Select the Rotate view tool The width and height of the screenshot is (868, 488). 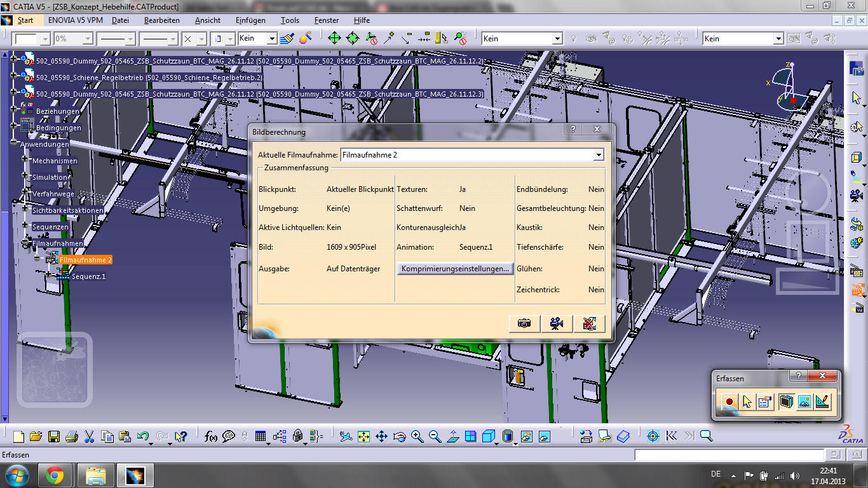coord(400,437)
